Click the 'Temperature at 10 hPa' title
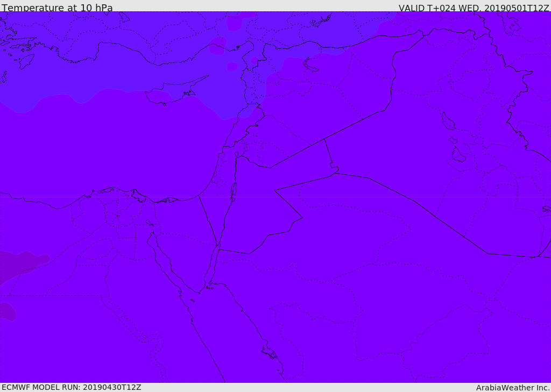The image size is (551, 392). pos(57,8)
